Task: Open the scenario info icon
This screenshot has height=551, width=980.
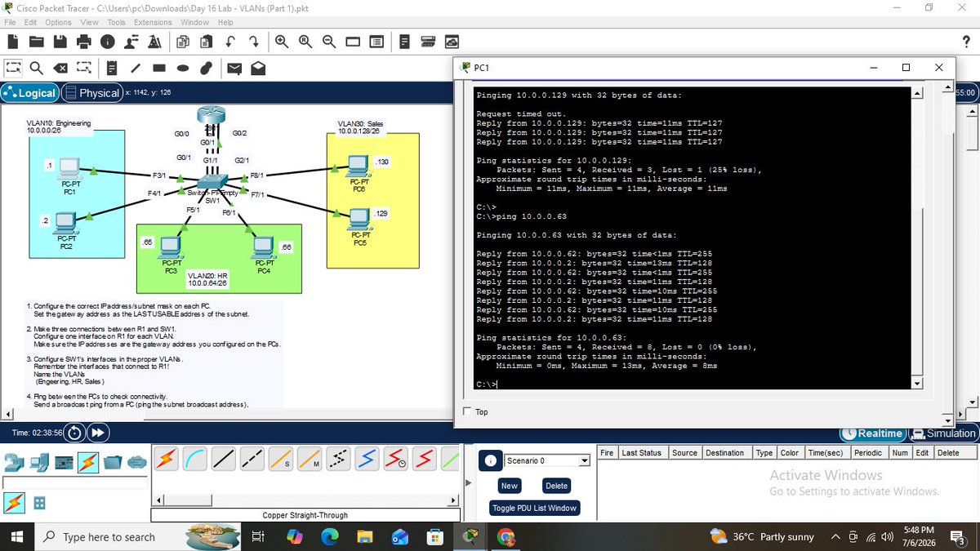Action: point(490,460)
